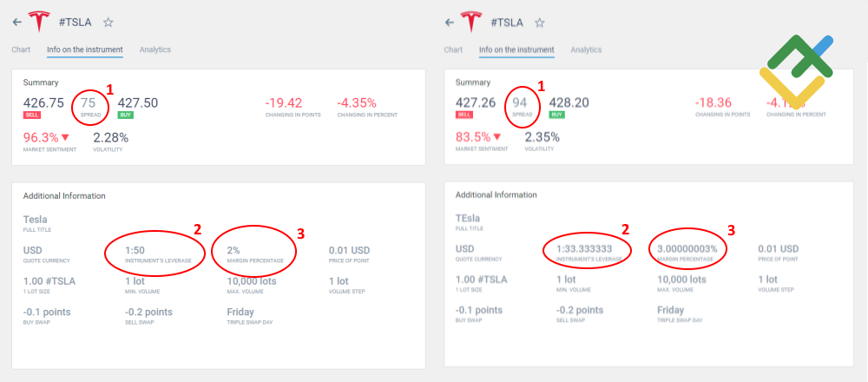Click the Tesla logo in the left panel

click(x=39, y=21)
